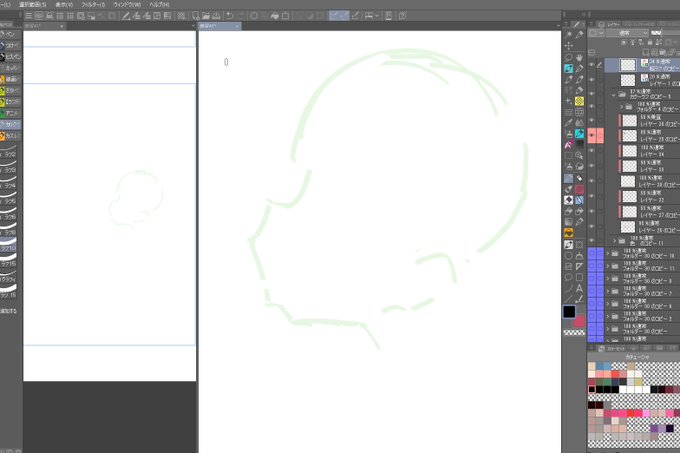Expand フォルダー 4 のコピー folder
The image size is (680, 453).
(x=621, y=107)
